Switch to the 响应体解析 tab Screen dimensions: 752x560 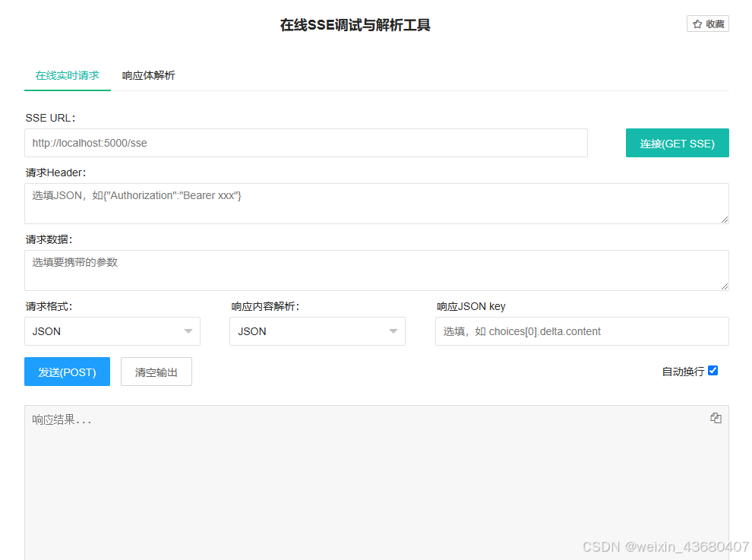[148, 75]
